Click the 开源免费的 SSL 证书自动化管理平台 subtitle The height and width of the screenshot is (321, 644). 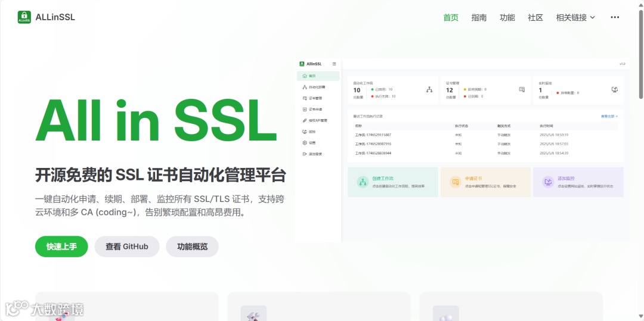click(160, 175)
